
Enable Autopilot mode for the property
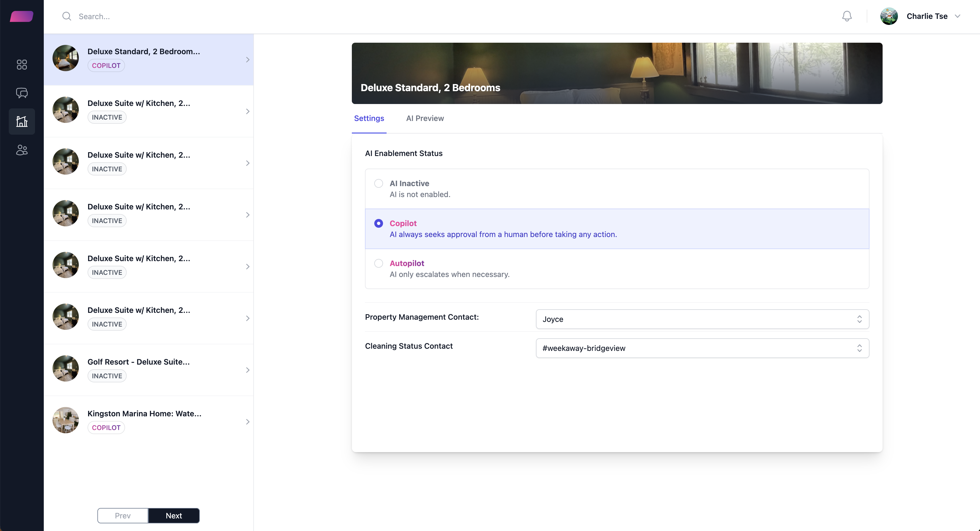point(379,263)
